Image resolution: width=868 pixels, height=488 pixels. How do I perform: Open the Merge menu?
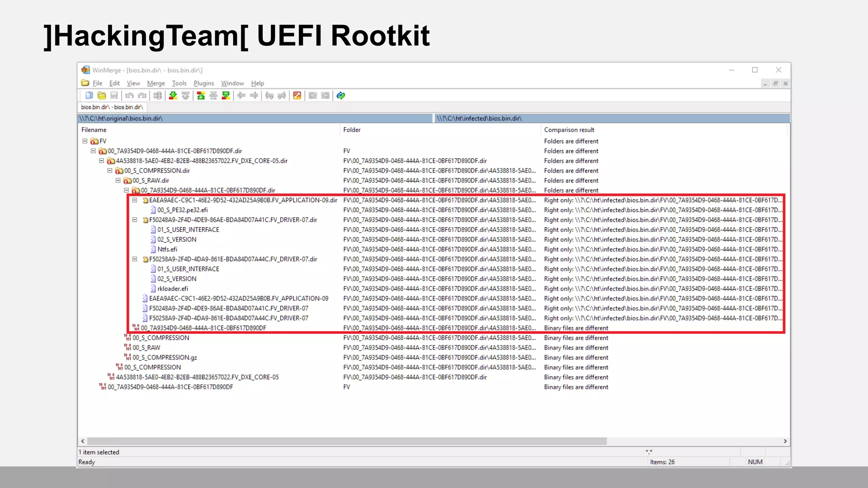(156, 83)
